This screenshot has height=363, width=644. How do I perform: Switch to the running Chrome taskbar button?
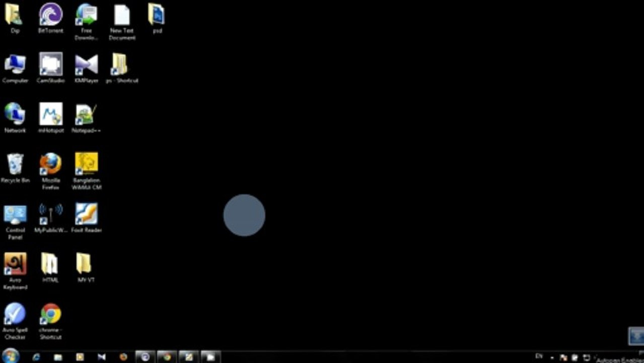[x=167, y=357]
